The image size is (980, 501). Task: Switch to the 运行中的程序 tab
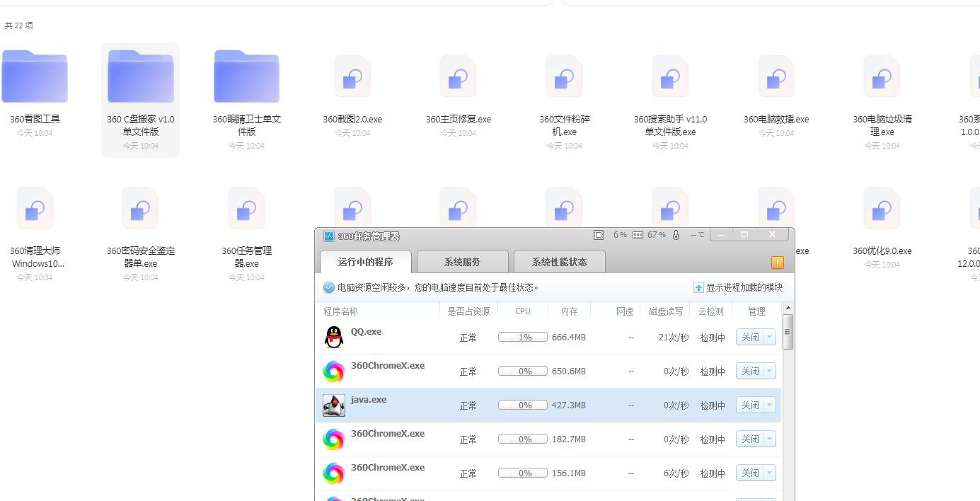coord(366,262)
